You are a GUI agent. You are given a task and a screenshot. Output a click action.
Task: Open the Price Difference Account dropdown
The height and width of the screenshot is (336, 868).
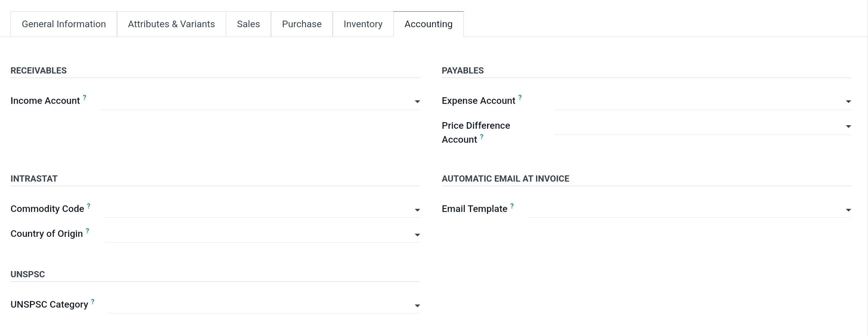(848, 126)
